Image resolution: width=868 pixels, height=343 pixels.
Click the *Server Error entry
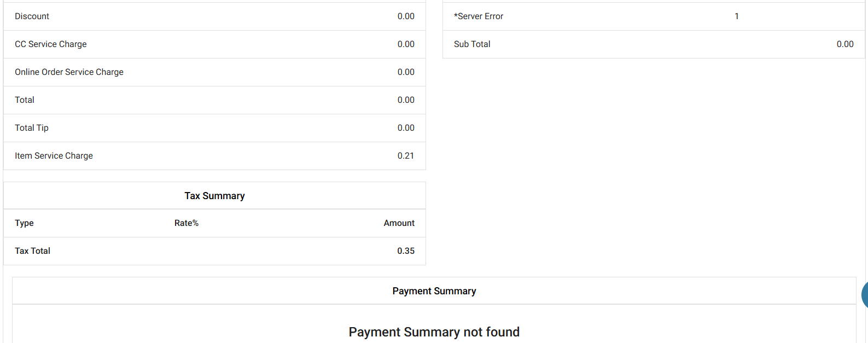pos(479,16)
